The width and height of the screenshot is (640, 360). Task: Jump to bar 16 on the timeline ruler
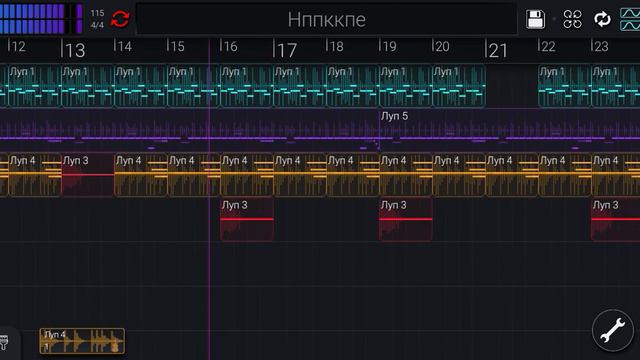(x=229, y=47)
